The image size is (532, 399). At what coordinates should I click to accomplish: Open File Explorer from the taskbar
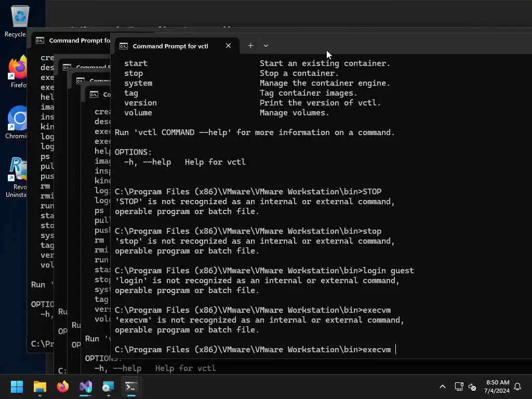pyautogui.click(x=39, y=387)
